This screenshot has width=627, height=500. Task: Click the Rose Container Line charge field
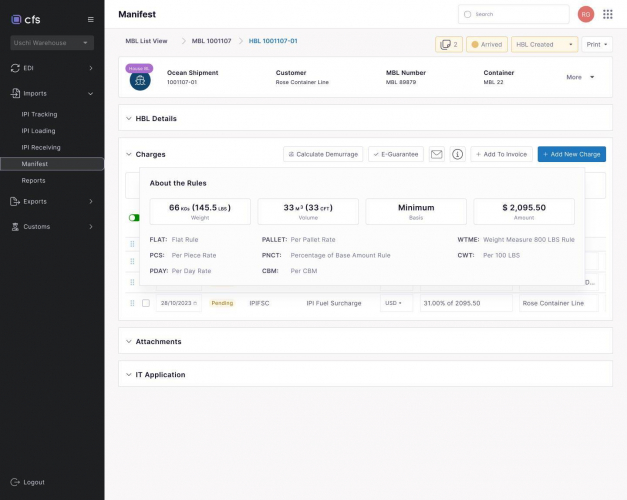[x=559, y=303]
